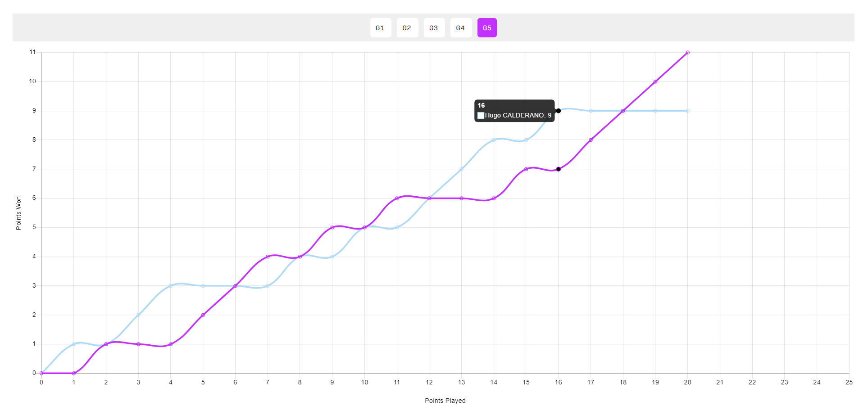Image resolution: width=868 pixels, height=406 pixels.
Task: Select the G3 game tab
Action: [434, 28]
